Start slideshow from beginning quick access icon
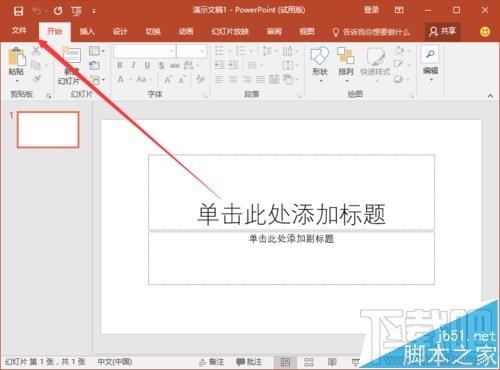Image resolution: width=500 pixels, height=370 pixels. 77,11
